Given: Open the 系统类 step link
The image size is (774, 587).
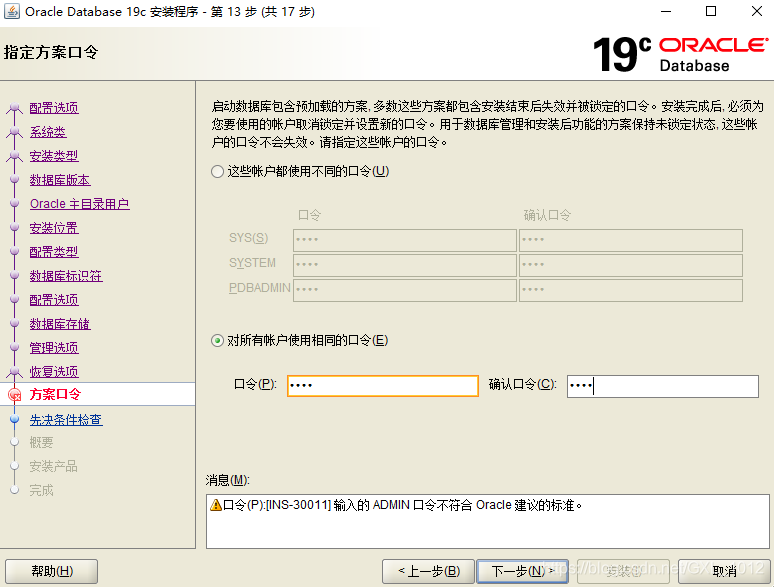Looking at the screenshot, I should (x=48, y=132).
